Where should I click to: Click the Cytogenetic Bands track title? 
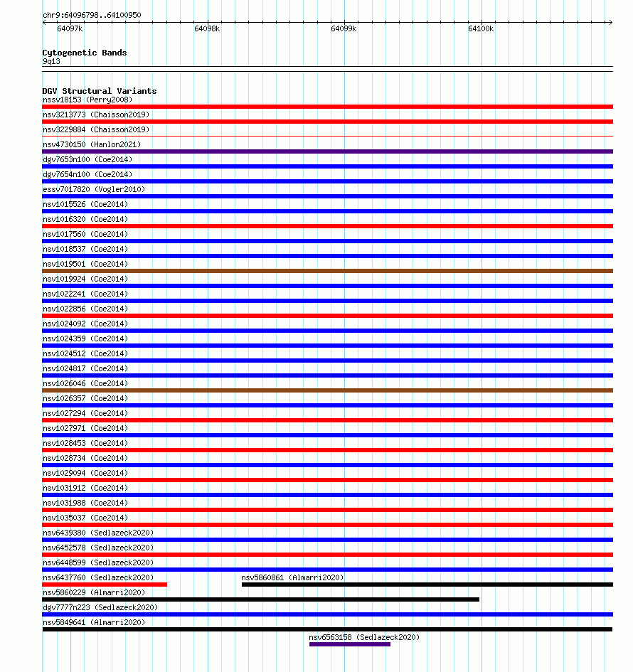coord(85,53)
